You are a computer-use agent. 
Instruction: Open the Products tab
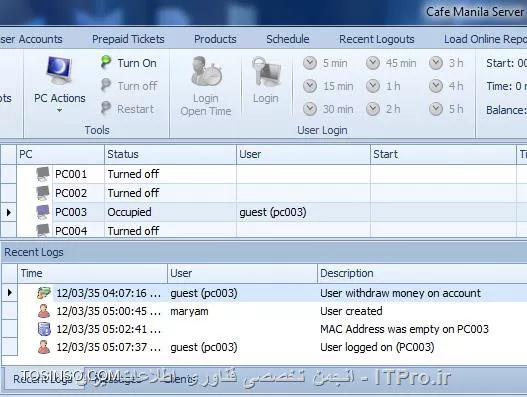[x=215, y=39]
